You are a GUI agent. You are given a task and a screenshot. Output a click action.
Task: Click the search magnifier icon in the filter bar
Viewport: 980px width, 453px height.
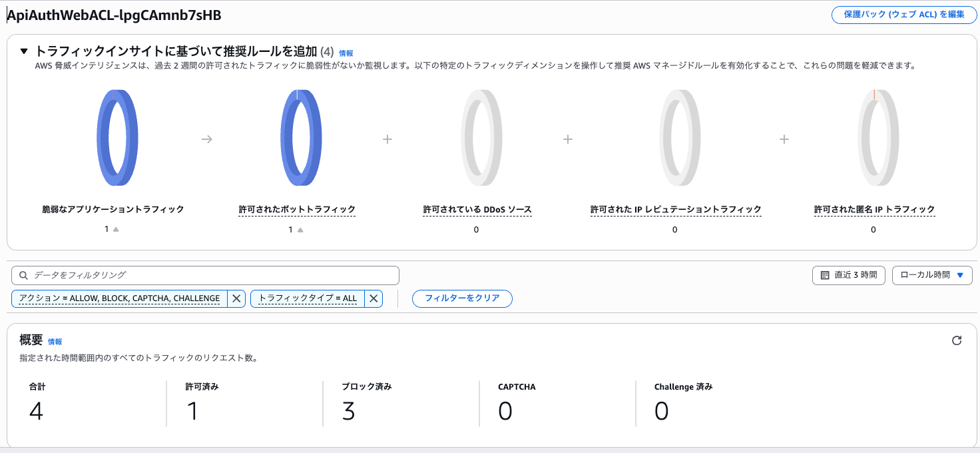click(23, 275)
